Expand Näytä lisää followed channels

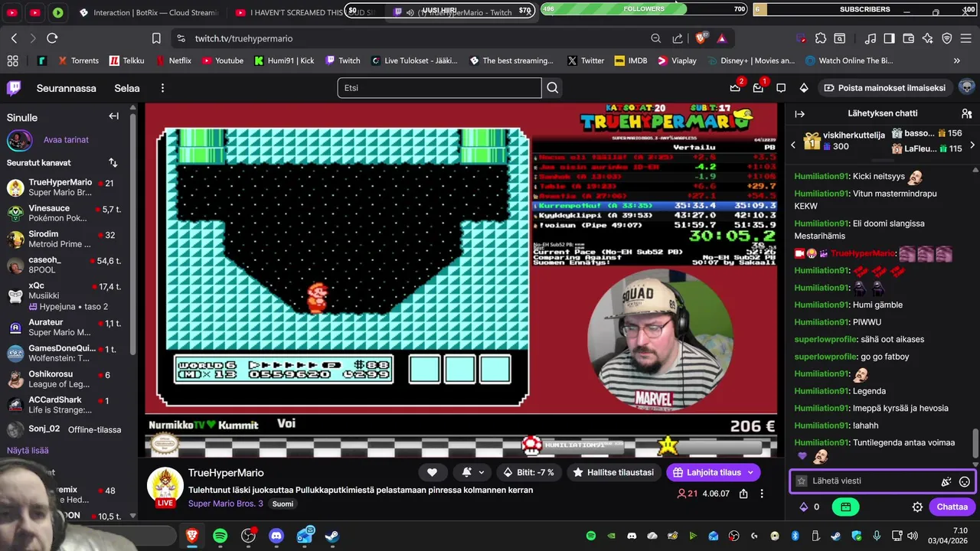point(28,451)
